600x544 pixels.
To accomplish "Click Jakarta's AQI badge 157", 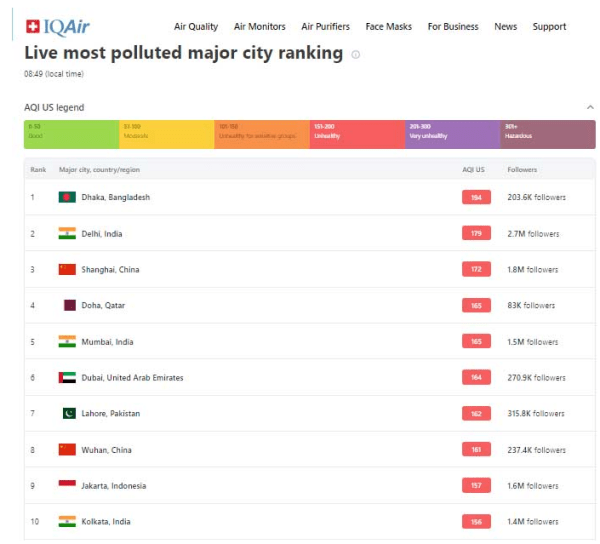I will [x=476, y=486].
